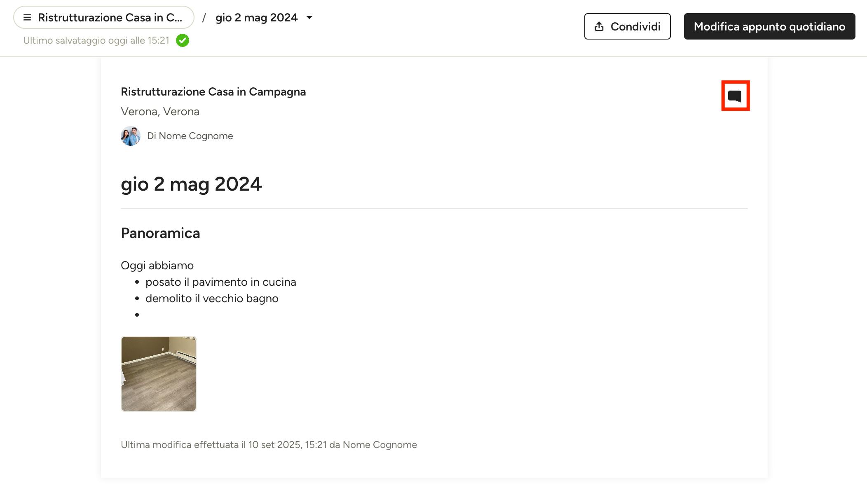
Task: Click the Verona, Verona location text
Action: pos(160,112)
